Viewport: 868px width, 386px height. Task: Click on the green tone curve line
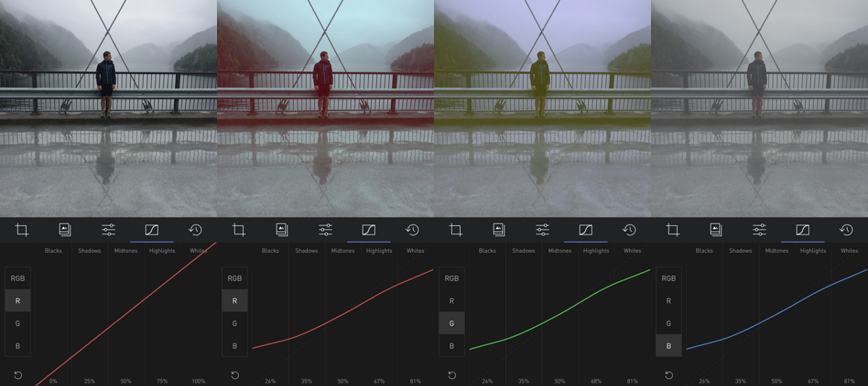click(x=560, y=313)
